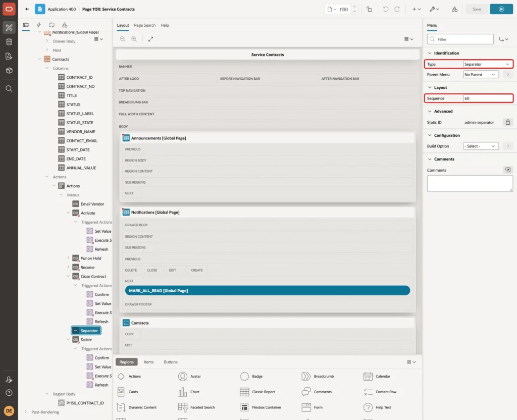517x420 pixels.
Task: Click the Sequence field containing 60
Action: point(487,98)
